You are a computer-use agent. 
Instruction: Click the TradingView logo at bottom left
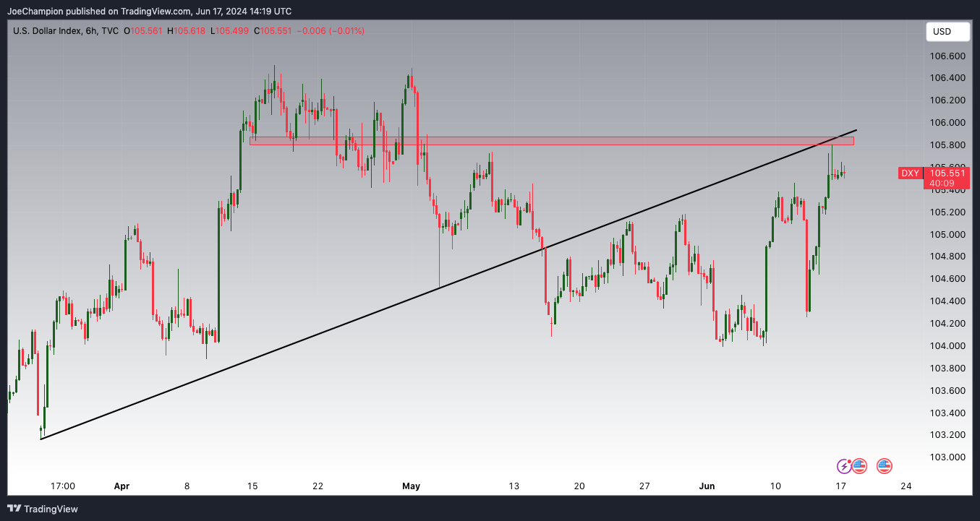(x=43, y=509)
